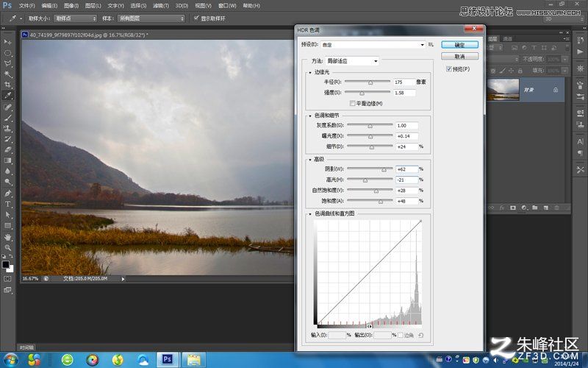Click the foreground color swatch

[6, 264]
